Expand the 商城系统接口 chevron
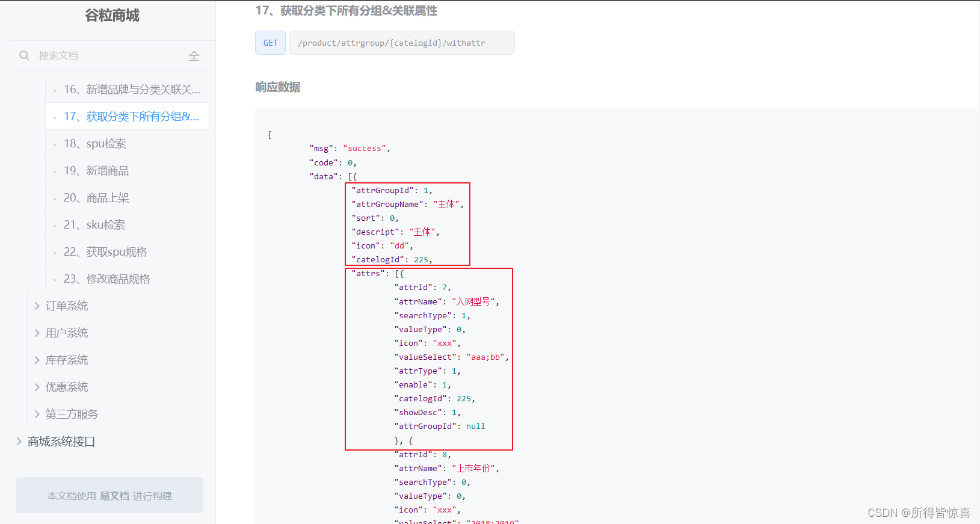 coord(19,442)
